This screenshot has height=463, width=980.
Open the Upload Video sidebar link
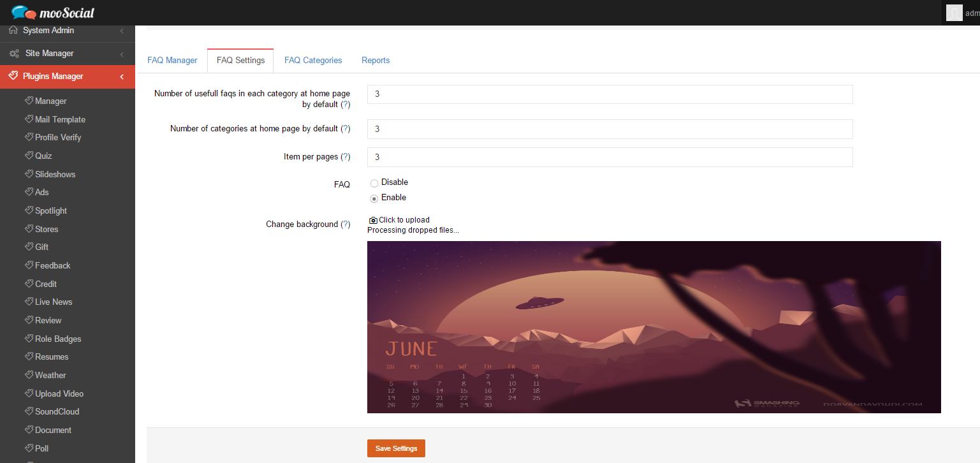(59, 393)
